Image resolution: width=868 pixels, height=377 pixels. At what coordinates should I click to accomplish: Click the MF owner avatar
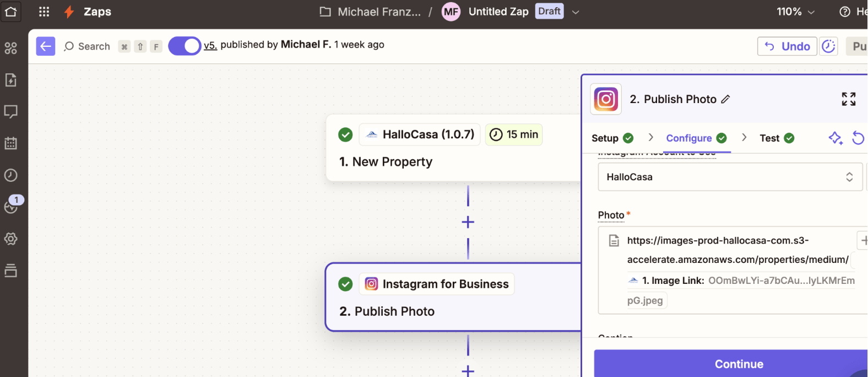point(451,12)
